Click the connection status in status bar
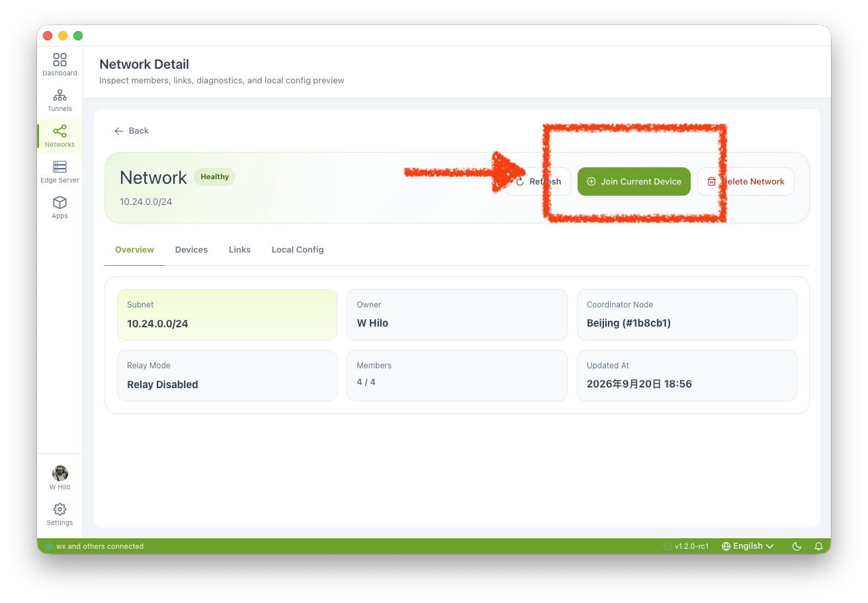Screen dimensions: 868x603 point(94,546)
